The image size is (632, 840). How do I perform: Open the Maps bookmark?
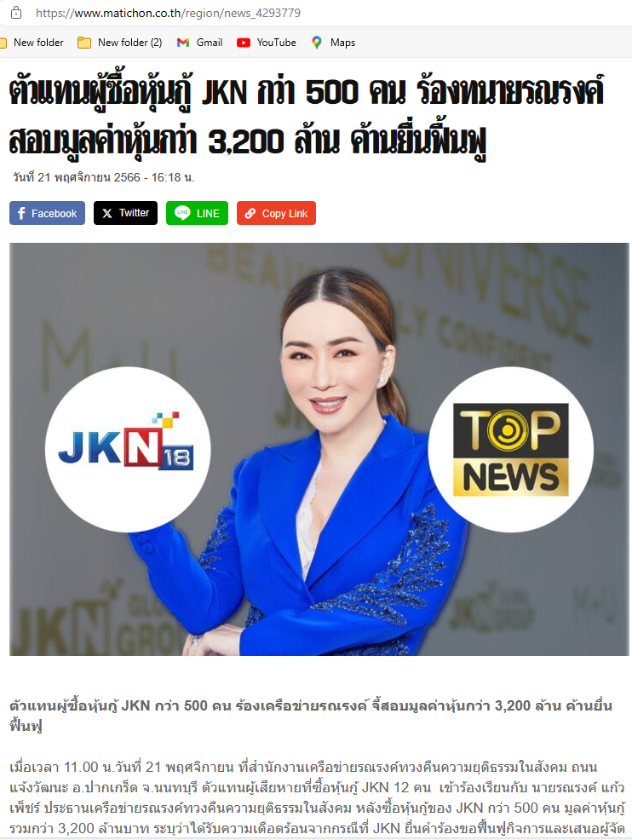333,43
